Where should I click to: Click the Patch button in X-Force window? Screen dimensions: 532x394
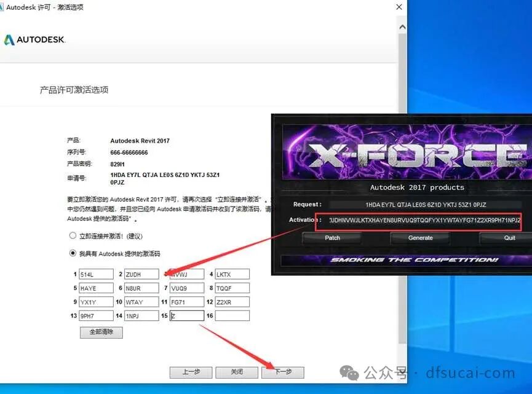(332, 238)
